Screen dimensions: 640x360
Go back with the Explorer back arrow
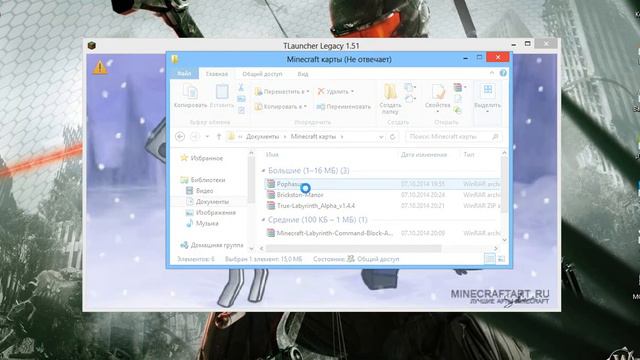point(180,137)
